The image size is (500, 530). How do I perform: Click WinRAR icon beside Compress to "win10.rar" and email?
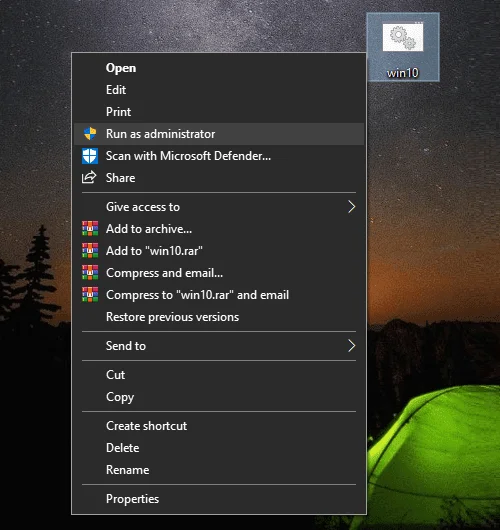pyautogui.click(x=90, y=295)
